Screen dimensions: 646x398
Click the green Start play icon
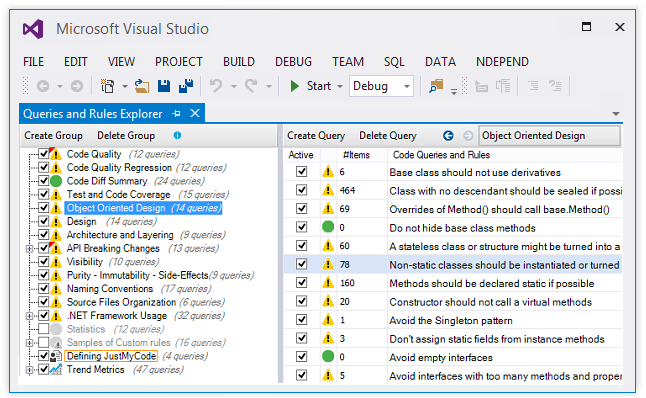[295, 86]
